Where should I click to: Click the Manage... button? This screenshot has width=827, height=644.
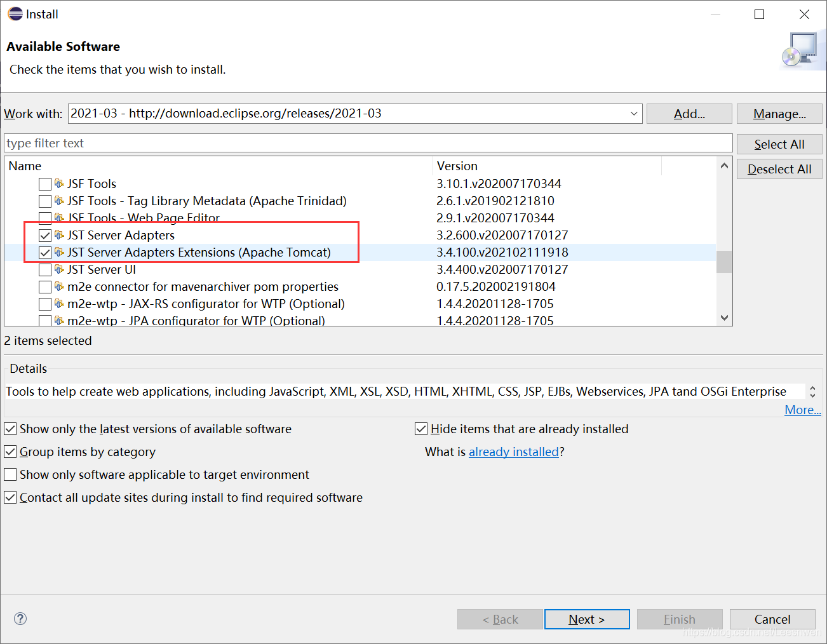(x=779, y=114)
